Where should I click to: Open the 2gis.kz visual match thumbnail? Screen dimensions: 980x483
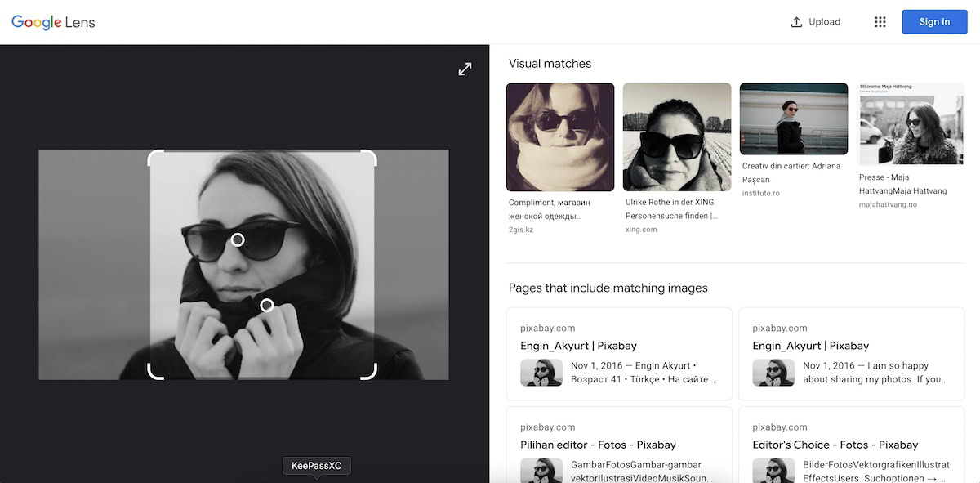tap(560, 136)
